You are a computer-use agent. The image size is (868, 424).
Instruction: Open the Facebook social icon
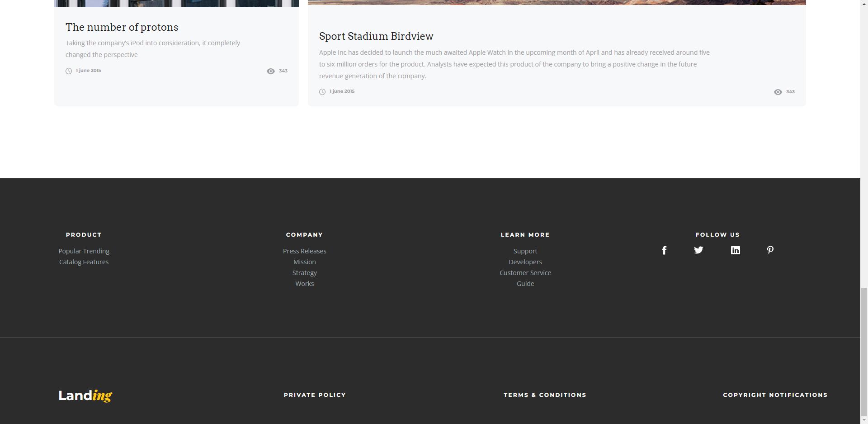click(664, 250)
